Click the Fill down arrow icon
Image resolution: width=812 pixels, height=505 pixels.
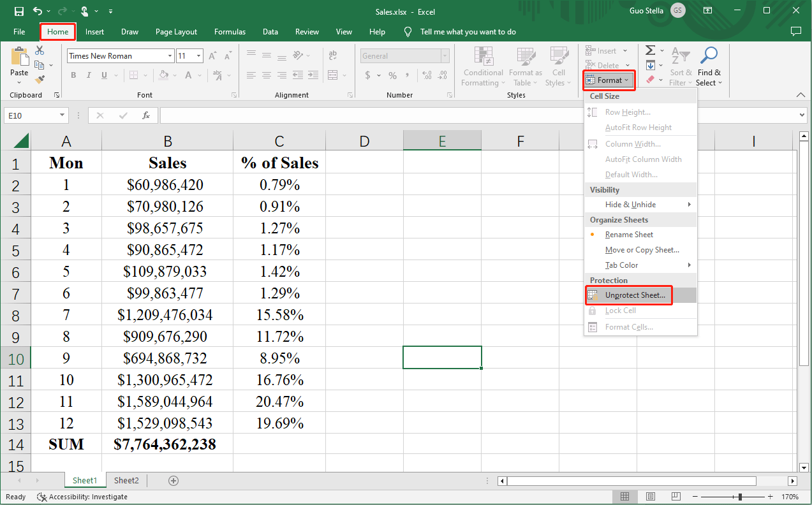point(650,65)
